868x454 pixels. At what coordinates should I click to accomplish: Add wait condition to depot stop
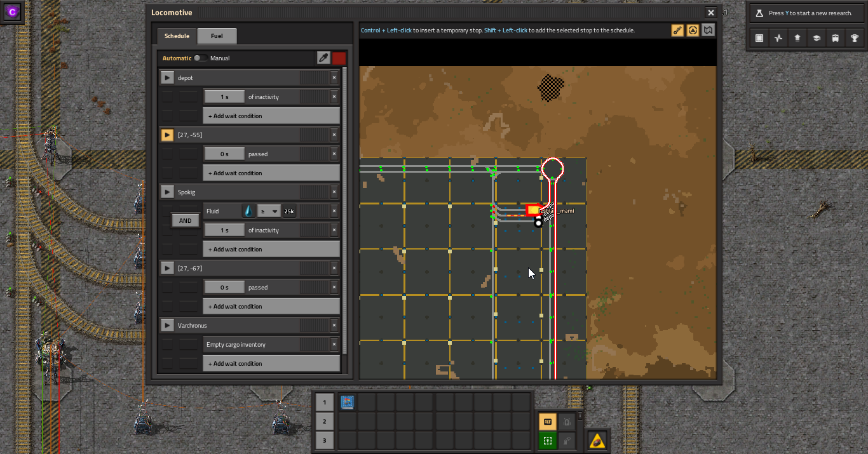tap(271, 116)
